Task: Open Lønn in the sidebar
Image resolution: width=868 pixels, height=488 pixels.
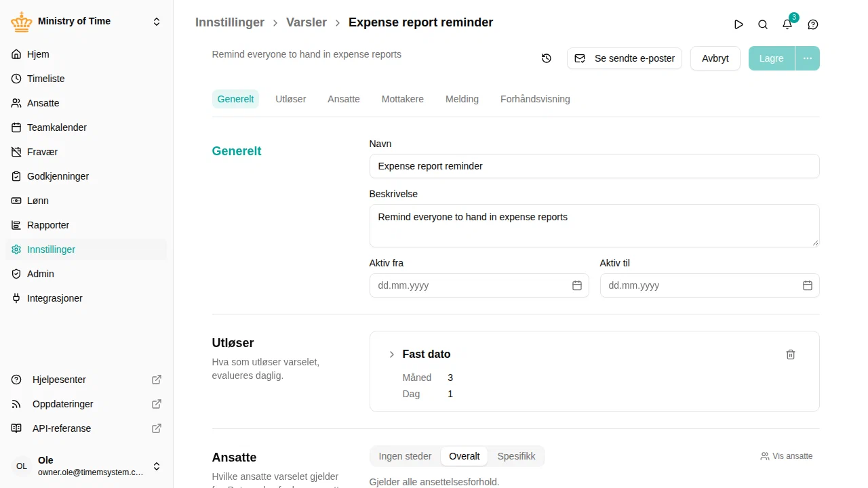Action: [86, 201]
